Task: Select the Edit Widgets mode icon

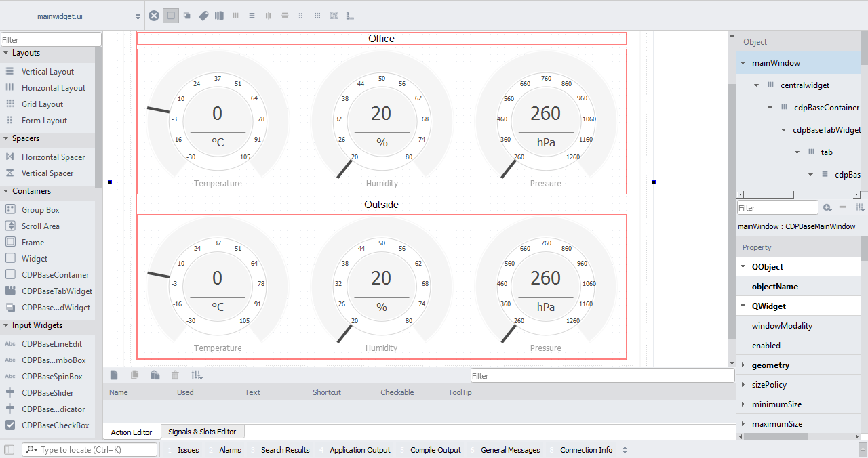Action: tap(171, 16)
